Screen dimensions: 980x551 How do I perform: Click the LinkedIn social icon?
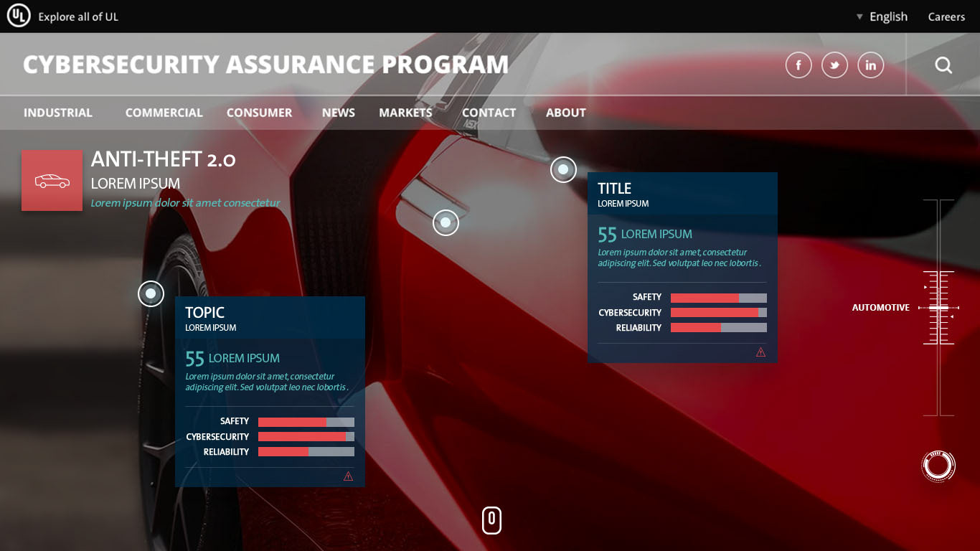pos(870,65)
